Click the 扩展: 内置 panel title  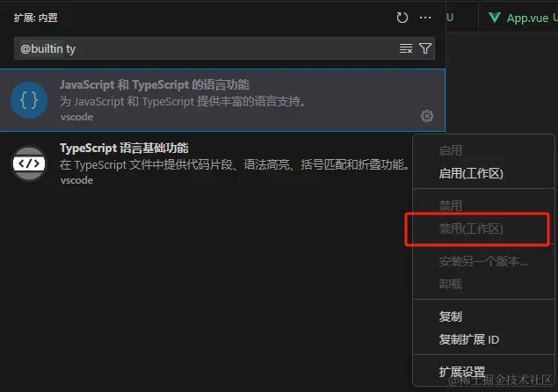click(x=35, y=18)
